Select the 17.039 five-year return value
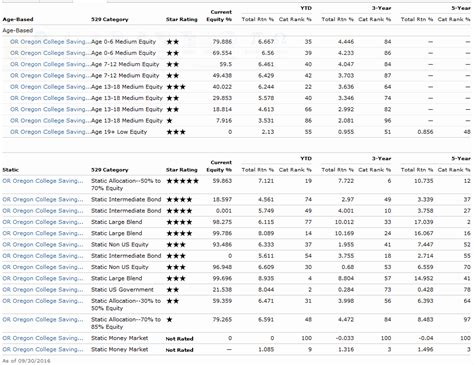Viewport: 474px width, 365px height. pyautogui.click(x=423, y=222)
